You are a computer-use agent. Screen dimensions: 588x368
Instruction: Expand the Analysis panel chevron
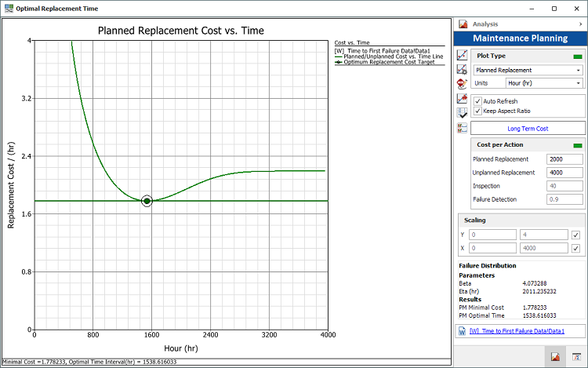coord(579,24)
